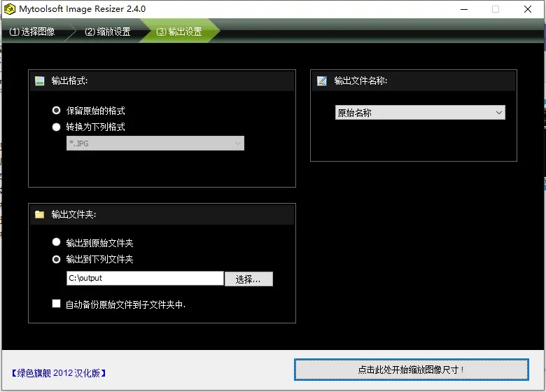Click the Mytoolsoft app icon in title bar
The width and height of the screenshot is (546, 392).
(10, 10)
